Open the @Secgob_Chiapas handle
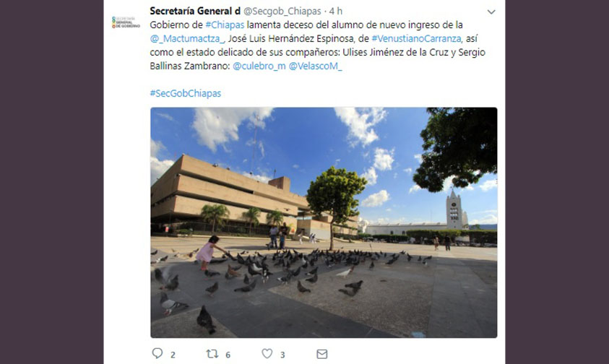The height and width of the screenshot is (364, 609). [282, 12]
